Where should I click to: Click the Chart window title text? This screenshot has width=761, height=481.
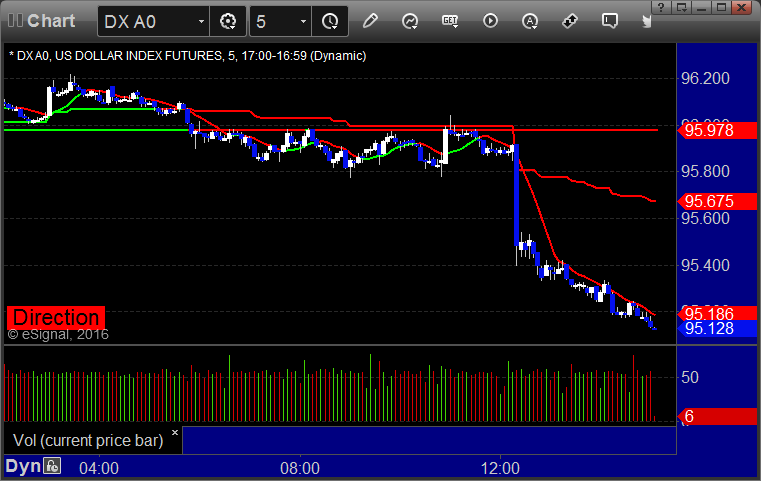(51, 21)
